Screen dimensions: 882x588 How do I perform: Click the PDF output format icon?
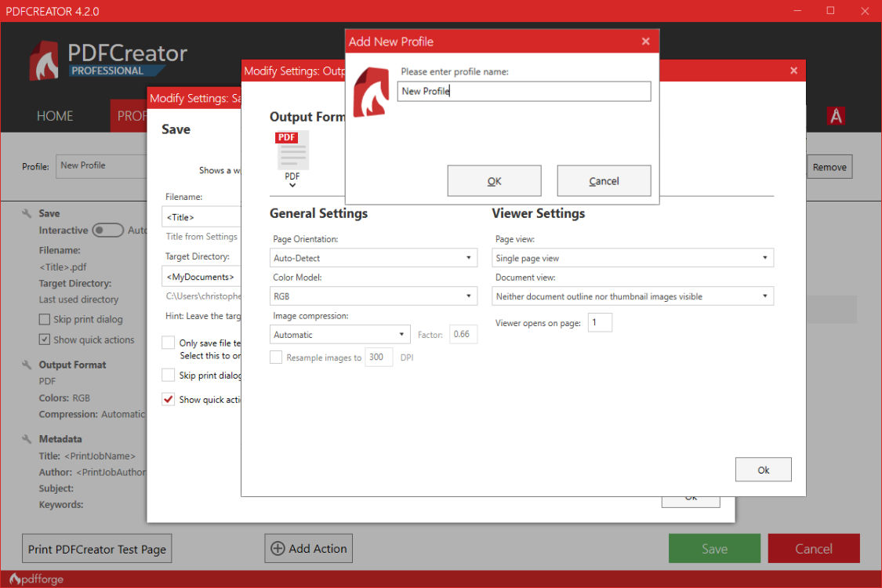coord(292,151)
